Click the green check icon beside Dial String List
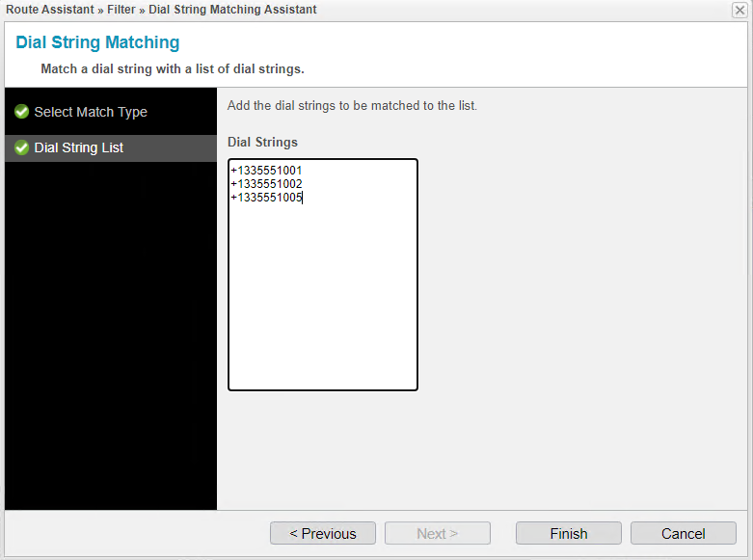This screenshot has height=560, width=753. [21, 147]
